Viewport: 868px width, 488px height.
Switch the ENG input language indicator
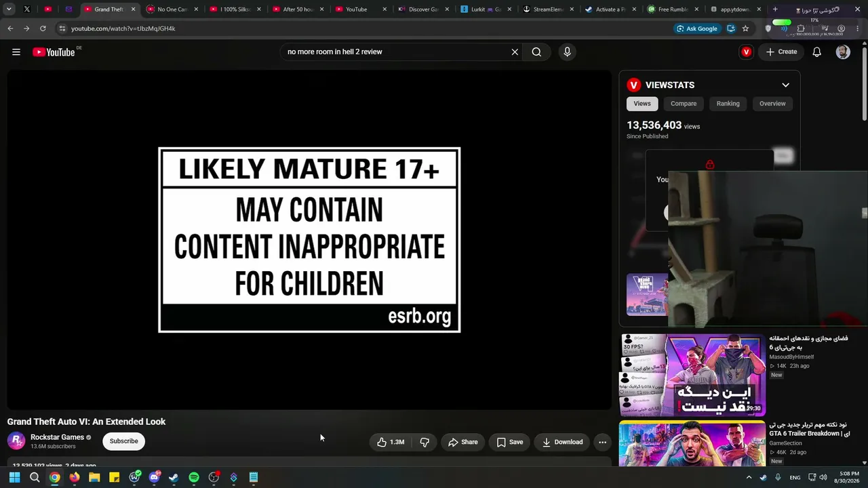click(x=795, y=477)
